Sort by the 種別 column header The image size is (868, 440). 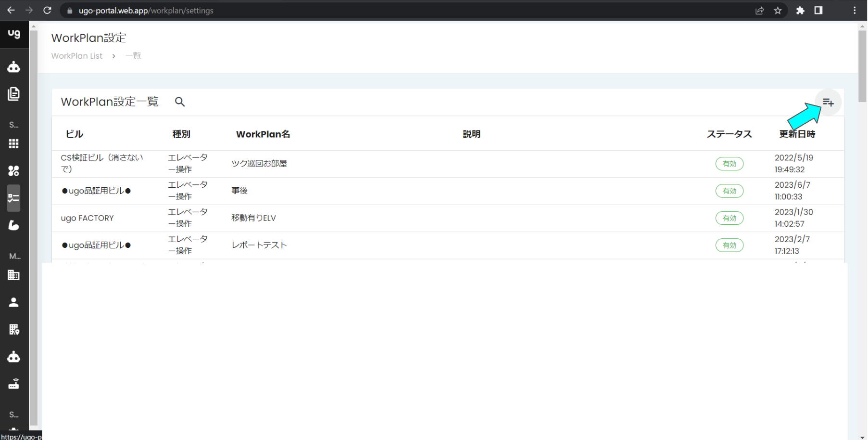[181, 134]
